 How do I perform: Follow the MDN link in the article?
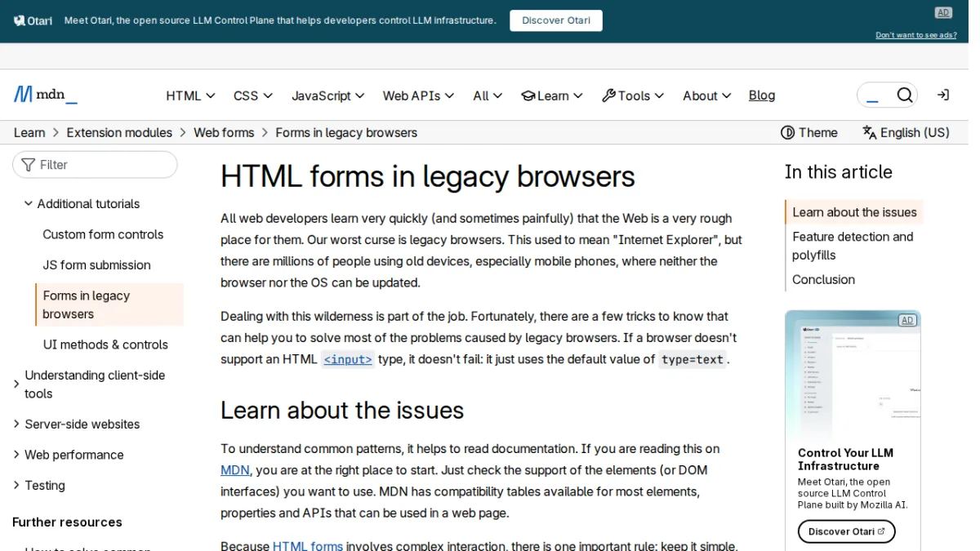click(x=235, y=470)
